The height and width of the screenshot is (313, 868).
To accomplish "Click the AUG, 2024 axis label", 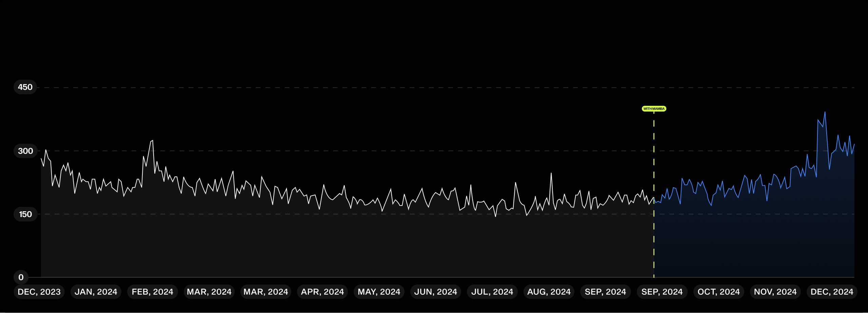I will pyautogui.click(x=549, y=292).
